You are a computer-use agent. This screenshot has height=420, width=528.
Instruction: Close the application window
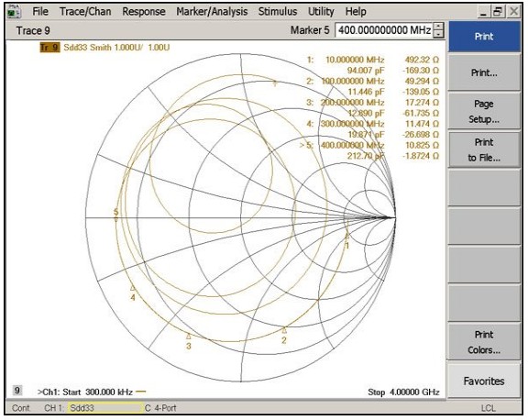[513, 12]
